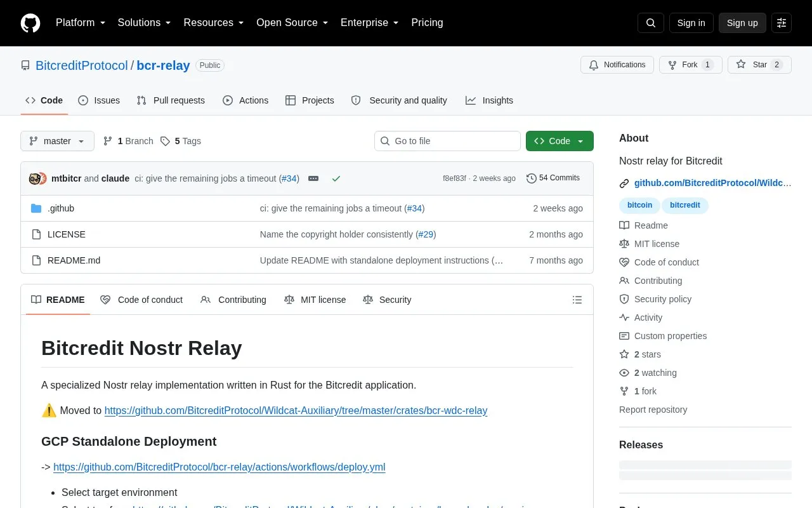Viewport: 812px width, 508px height.
Task: Click the Notifications button
Action: coord(617,65)
